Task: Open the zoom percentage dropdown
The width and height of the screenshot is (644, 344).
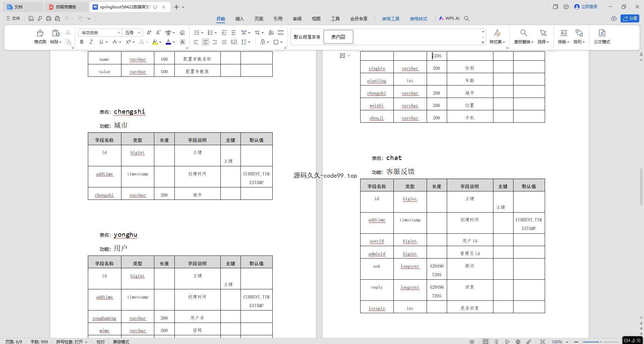Action: tap(567, 342)
